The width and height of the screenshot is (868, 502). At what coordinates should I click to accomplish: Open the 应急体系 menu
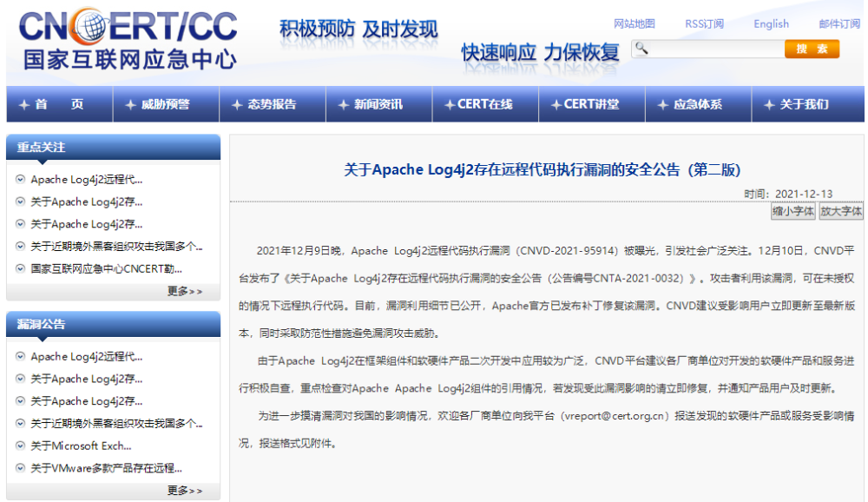[698, 104]
